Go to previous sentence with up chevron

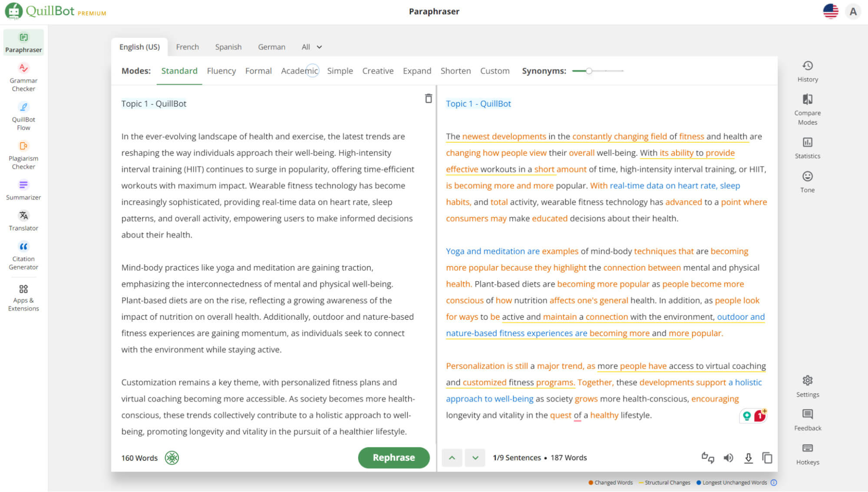[452, 458]
